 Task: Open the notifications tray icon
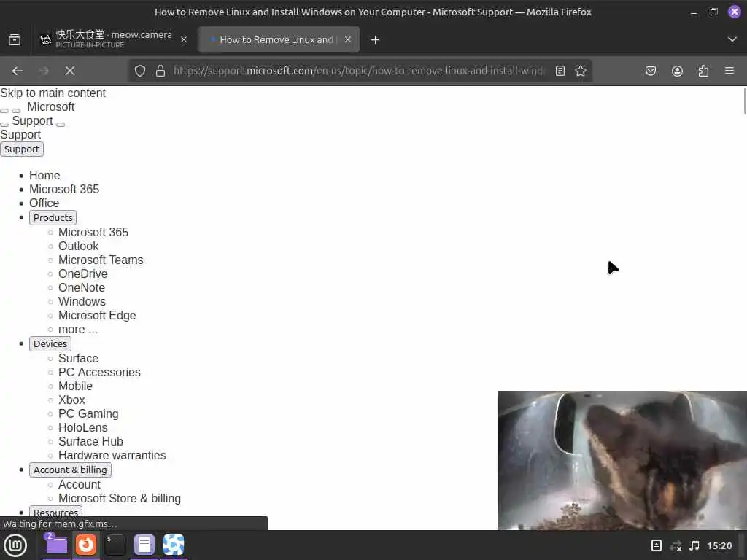click(x=656, y=545)
